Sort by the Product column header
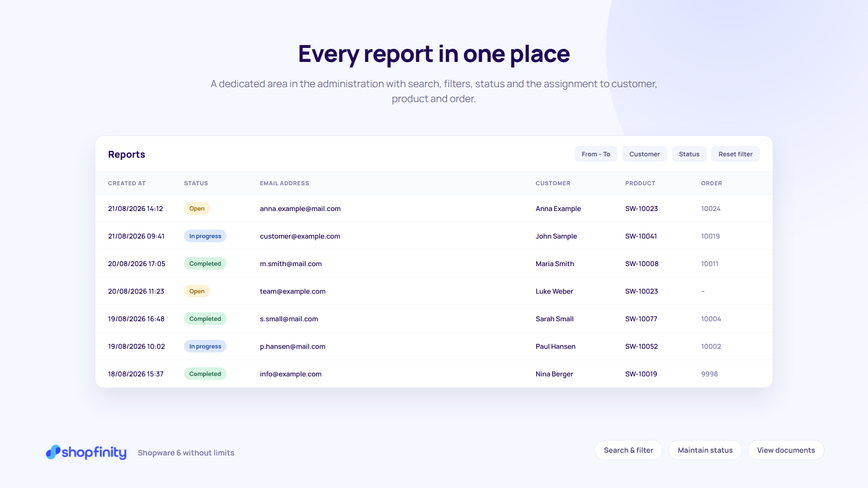868x488 pixels. pos(640,183)
